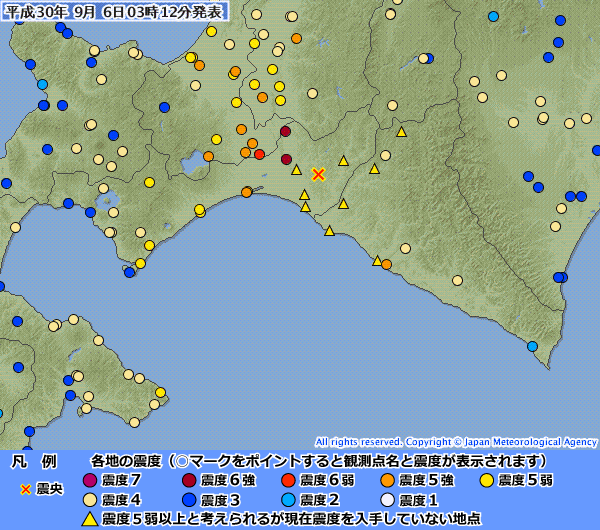Click the 震度6弱 red legend circle

tap(288, 480)
